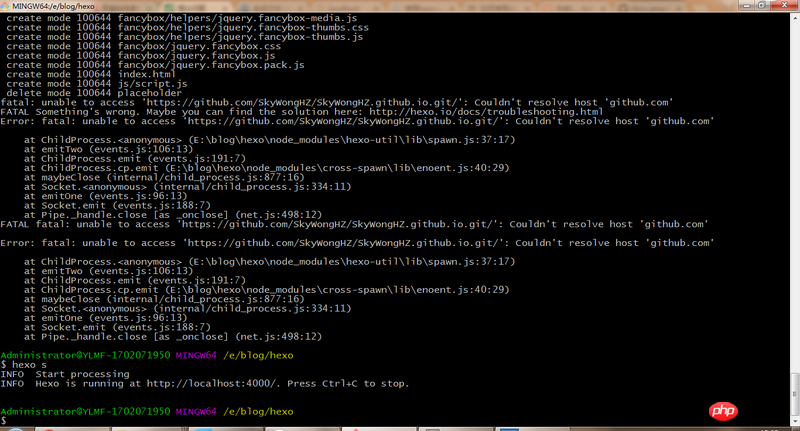Click the jquery.fancybox-thumbs.js line

[184, 37]
